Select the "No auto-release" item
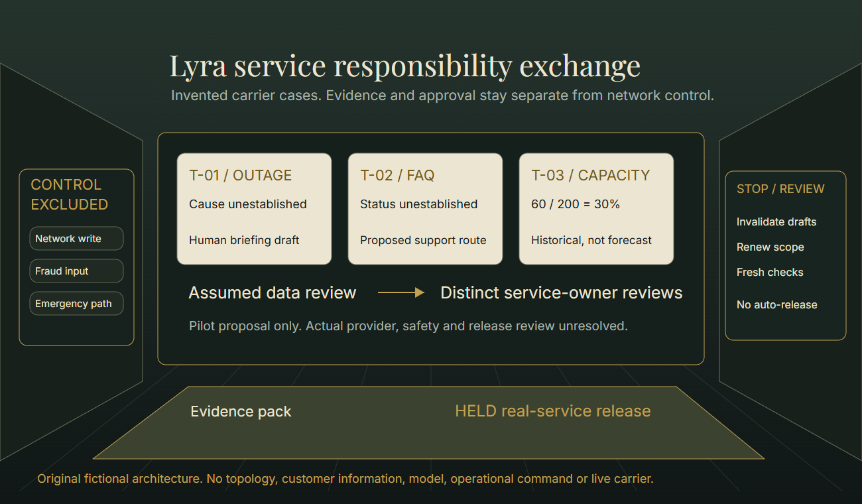 (777, 305)
